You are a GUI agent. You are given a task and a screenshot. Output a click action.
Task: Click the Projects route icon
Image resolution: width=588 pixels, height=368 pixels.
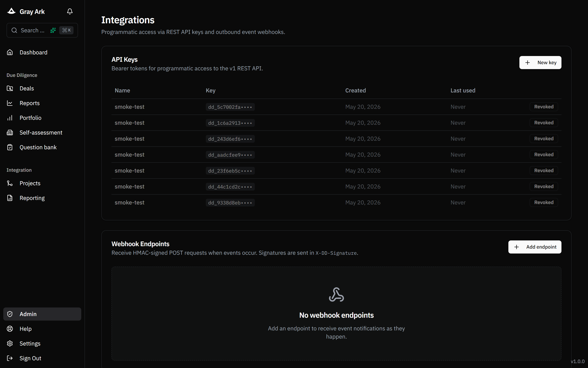pyautogui.click(x=10, y=183)
